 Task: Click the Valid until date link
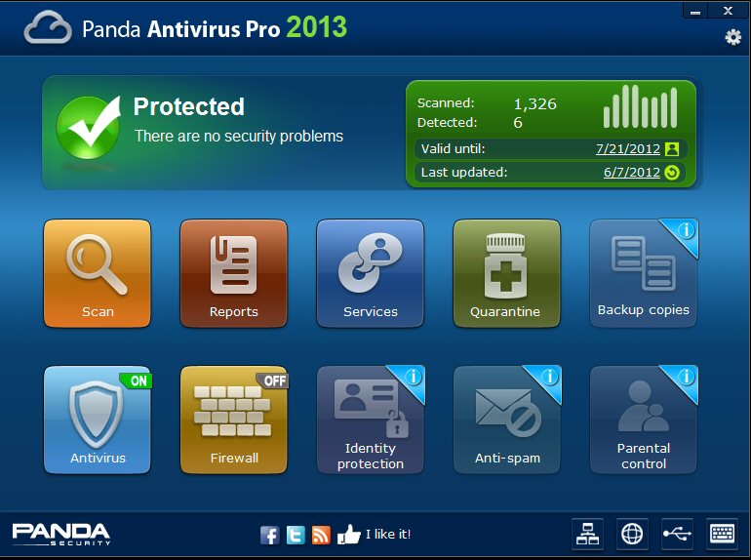click(628, 149)
